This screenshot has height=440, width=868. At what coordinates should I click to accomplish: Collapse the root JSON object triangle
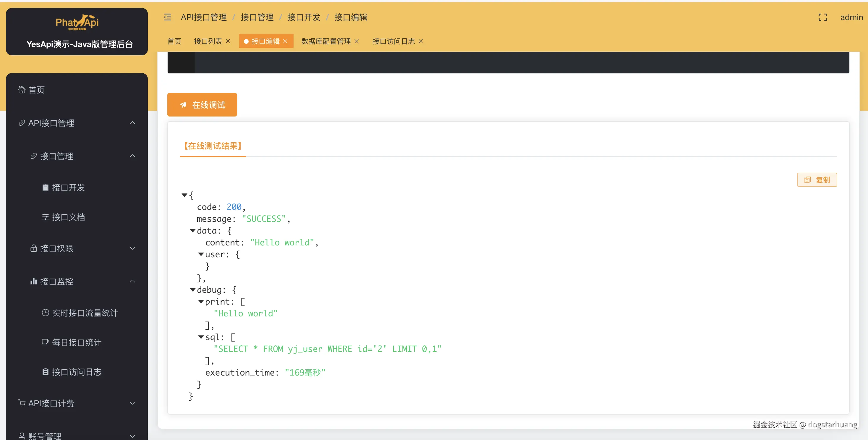pyautogui.click(x=184, y=195)
